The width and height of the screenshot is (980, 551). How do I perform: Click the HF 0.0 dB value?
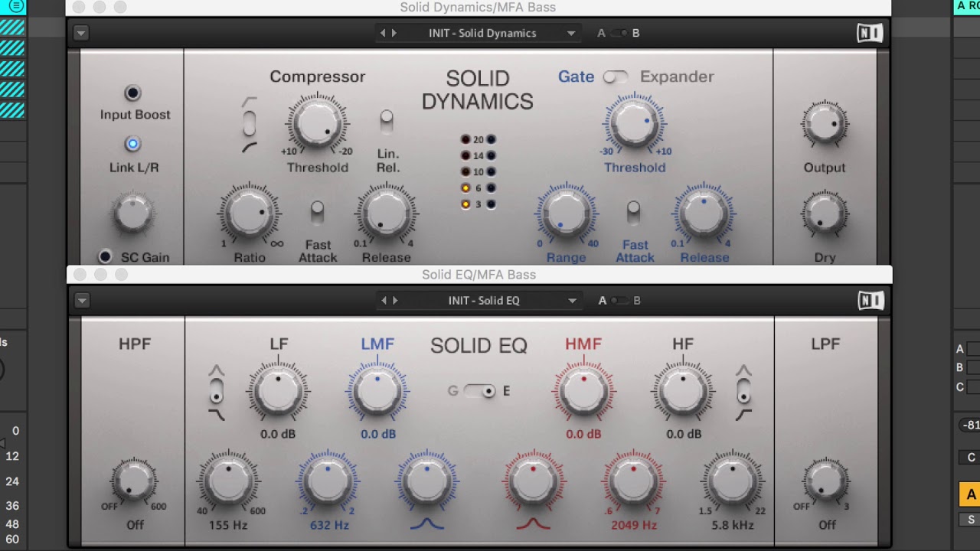(x=684, y=434)
